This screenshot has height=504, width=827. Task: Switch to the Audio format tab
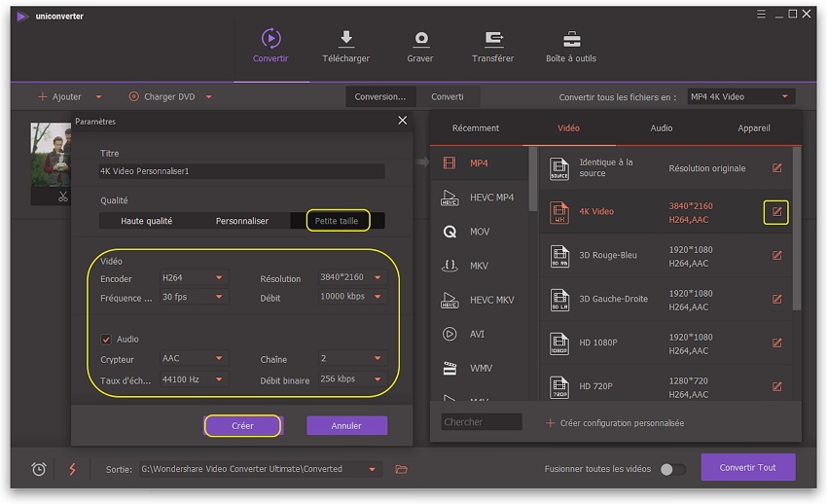click(662, 128)
